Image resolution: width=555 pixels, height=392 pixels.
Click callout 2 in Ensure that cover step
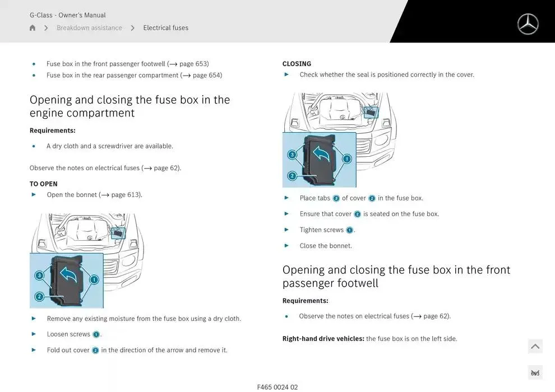point(357,214)
